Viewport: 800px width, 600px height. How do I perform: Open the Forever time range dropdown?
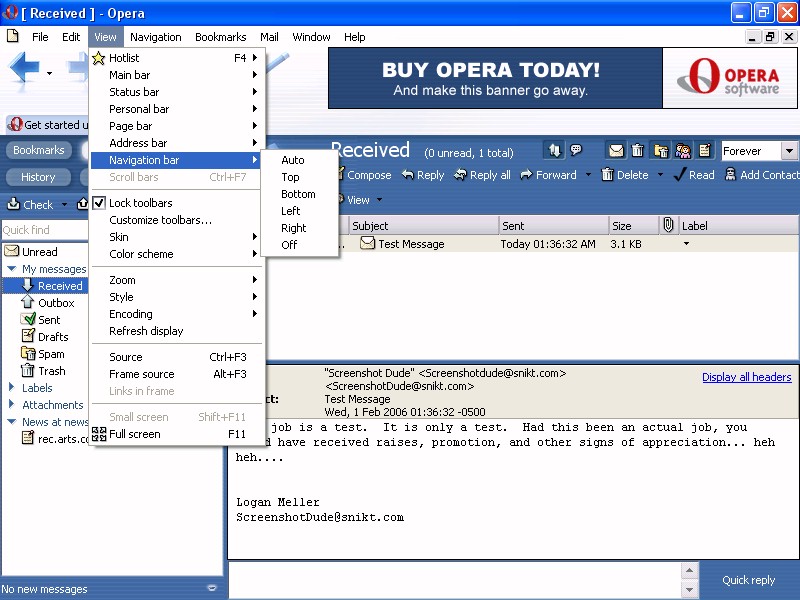[x=789, y=151]
